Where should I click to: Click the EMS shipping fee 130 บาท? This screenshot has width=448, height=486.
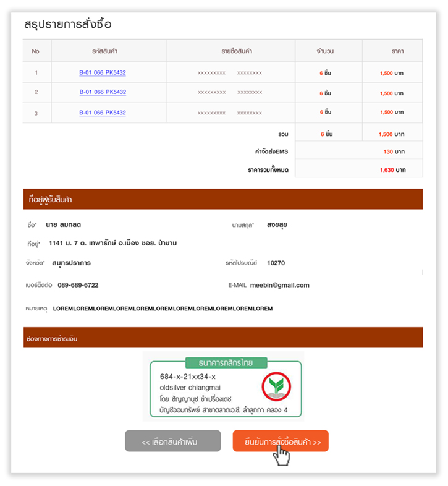394,152
